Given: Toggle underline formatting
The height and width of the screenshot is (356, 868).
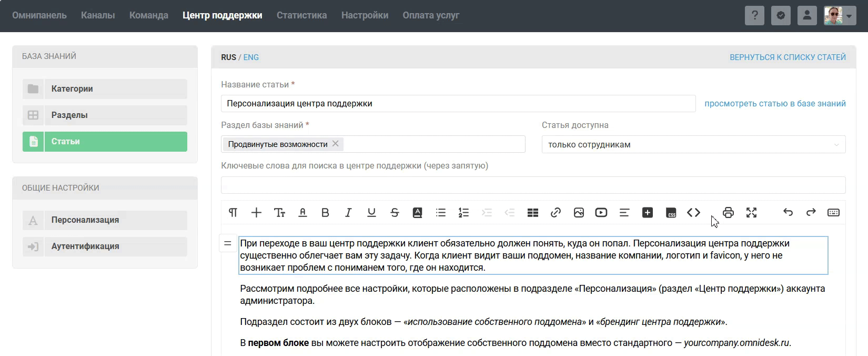Looking at the screenshot, I should 371,213.
